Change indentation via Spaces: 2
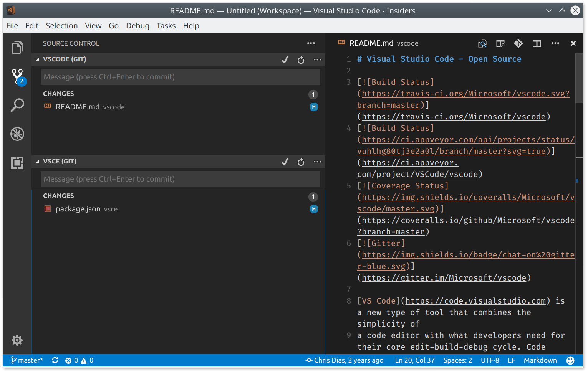 [x=458, y=360]
